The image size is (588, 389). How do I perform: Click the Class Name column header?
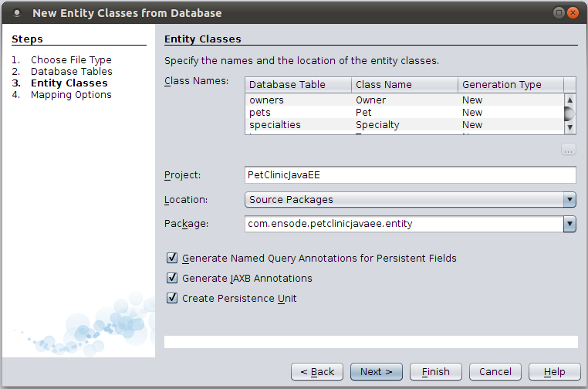coord(404,84)
